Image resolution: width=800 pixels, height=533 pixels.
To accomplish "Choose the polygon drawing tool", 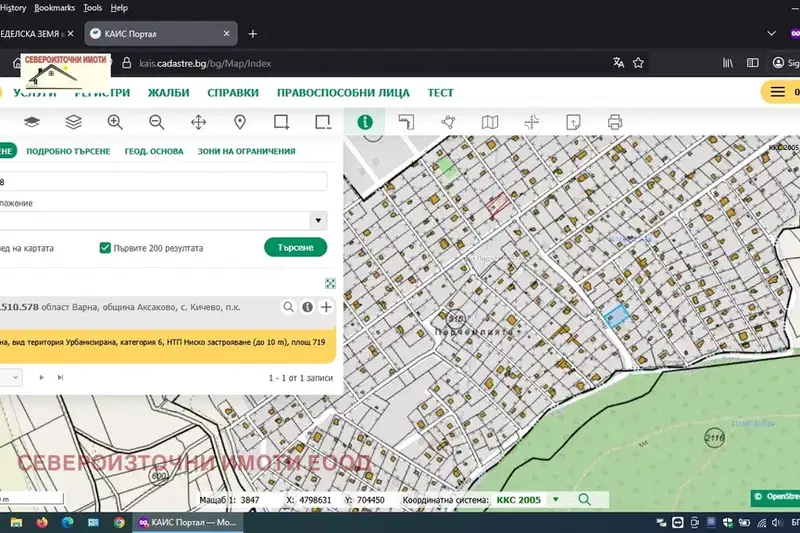I will coord(448,122).
